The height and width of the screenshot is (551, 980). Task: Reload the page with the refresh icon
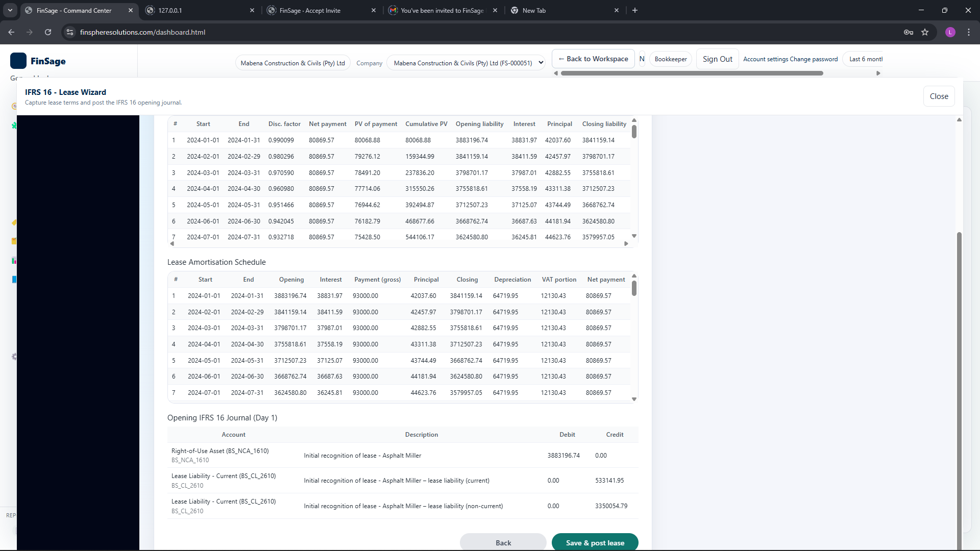[x=48, y=32]
